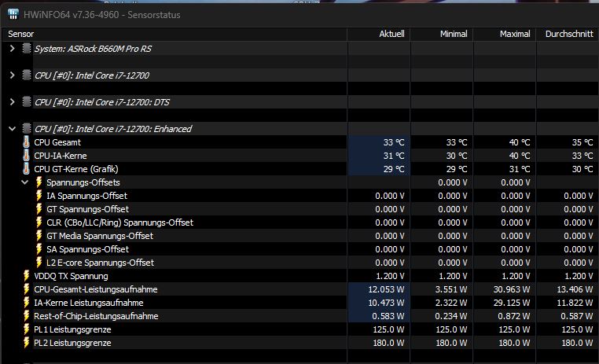Click maximum value 29.125 W

512,303
